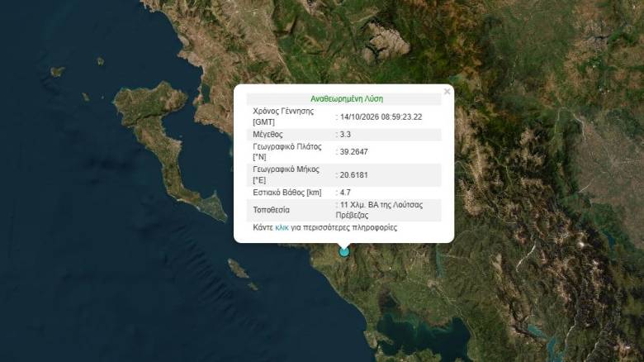Close the earthquake info popup
Screen dimensions: 644x362
pos(447,91)
